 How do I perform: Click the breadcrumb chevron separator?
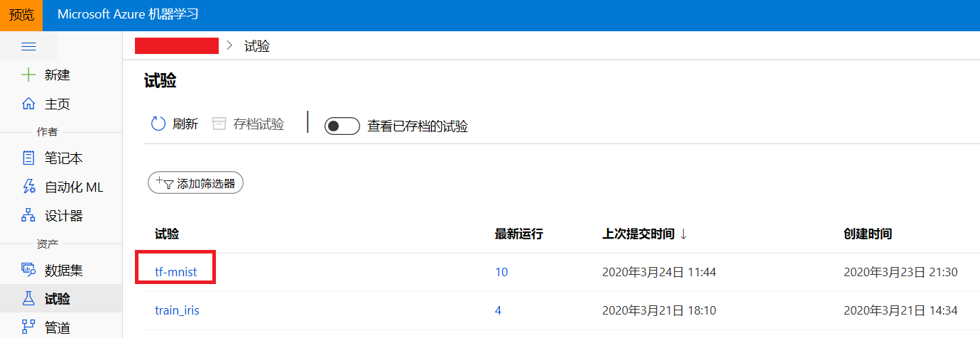point(229,46)
